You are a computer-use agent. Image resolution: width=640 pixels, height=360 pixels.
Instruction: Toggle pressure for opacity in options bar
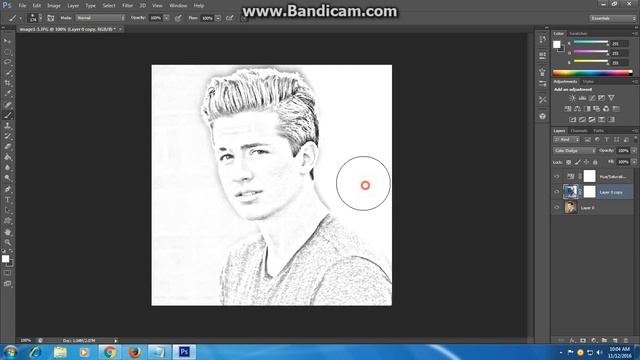[178, 18]
